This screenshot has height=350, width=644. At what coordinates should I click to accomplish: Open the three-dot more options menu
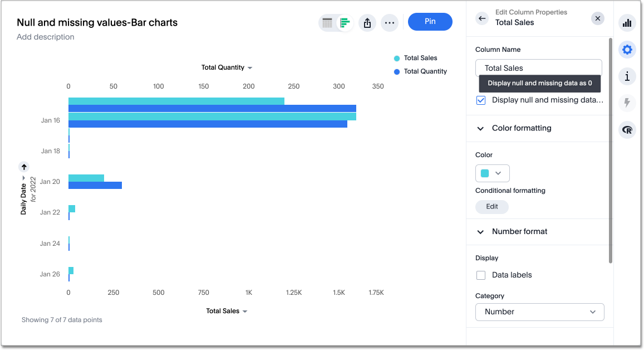tap(390, 22)
